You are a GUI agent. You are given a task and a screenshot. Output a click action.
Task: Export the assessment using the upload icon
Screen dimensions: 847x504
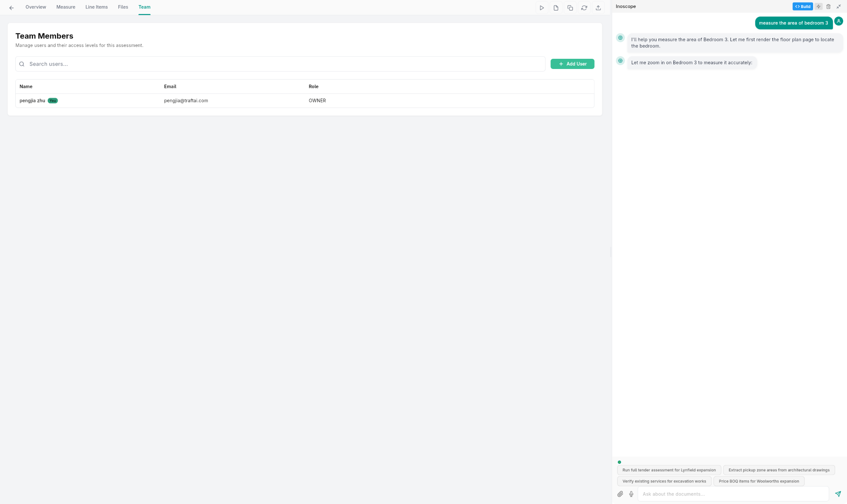(x=598, y=7)
